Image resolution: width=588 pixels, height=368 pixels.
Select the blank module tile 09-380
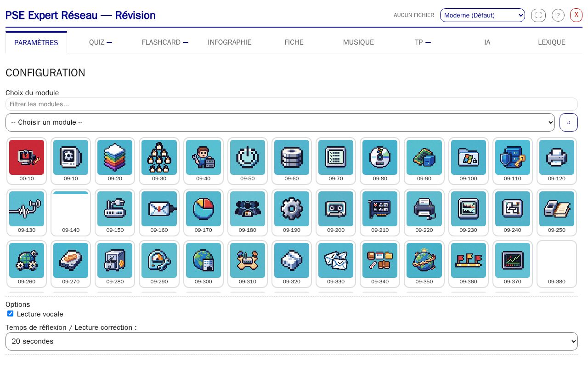tap(557, 264)
